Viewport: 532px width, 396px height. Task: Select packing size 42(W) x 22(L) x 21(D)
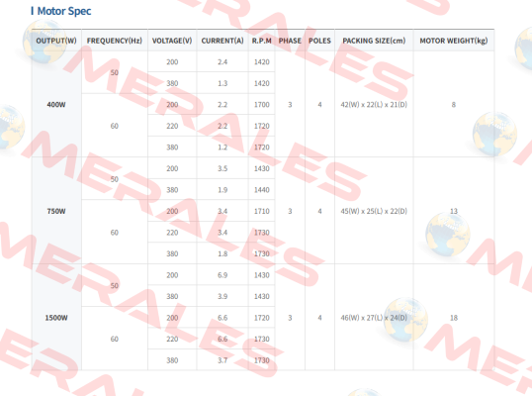(374, 105)
